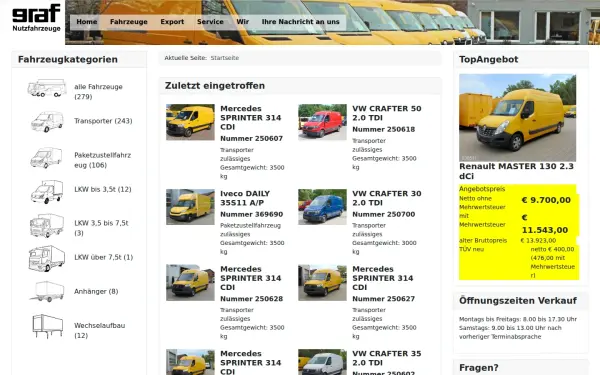Click the LKW bis 3,5t truck icon
This screenshot has width=600, height=375.
(47, 191)
